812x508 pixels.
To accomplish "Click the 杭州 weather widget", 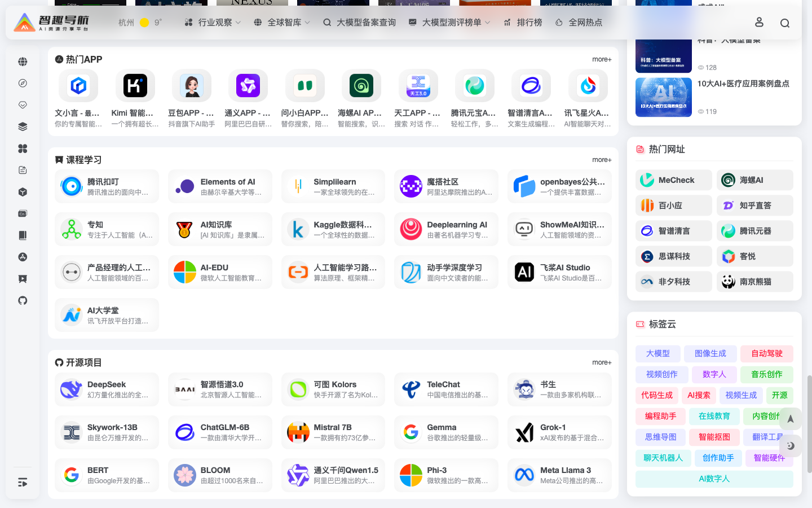I will 140,23.
